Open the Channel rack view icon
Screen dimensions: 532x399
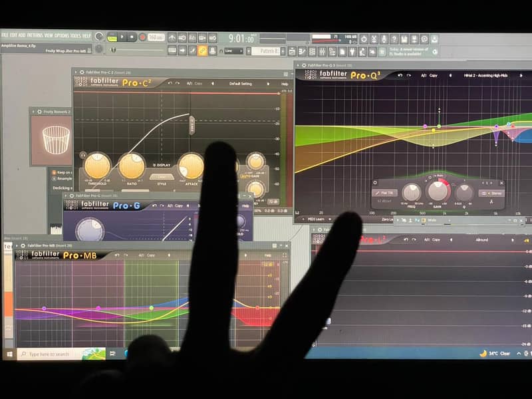coord(312,52)
